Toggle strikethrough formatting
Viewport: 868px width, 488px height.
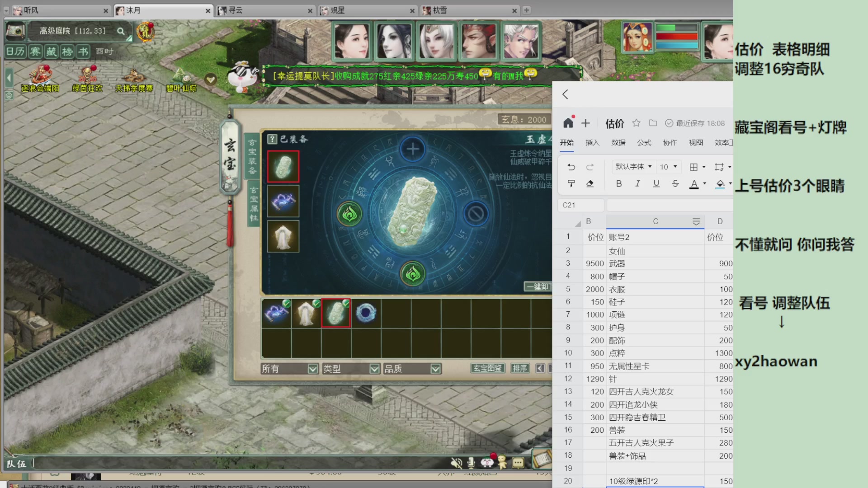(x=675, y=183)
